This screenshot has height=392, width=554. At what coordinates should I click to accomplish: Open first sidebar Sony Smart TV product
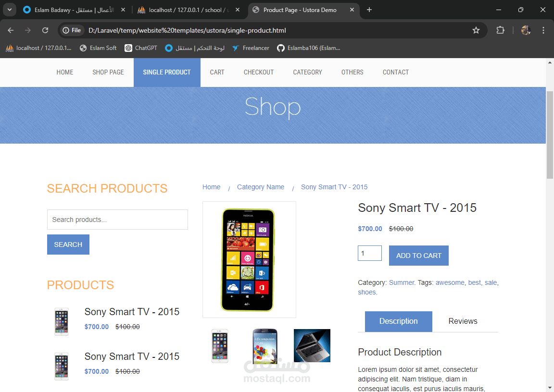click(x=132, y=312)
